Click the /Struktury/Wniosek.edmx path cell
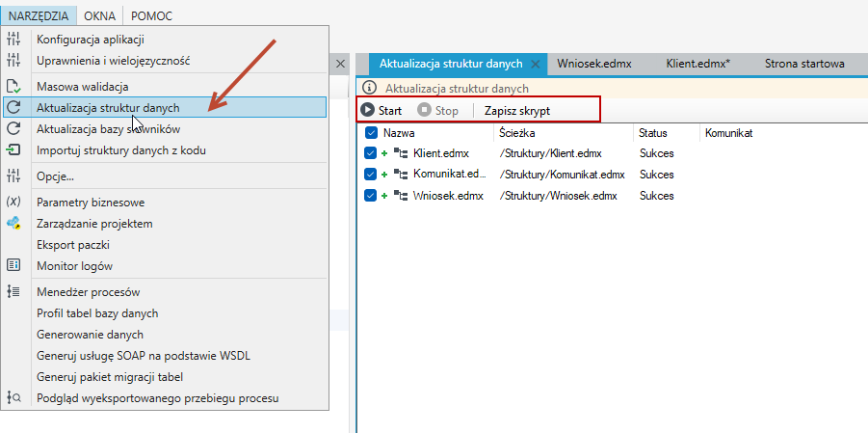 pos(558,196)
